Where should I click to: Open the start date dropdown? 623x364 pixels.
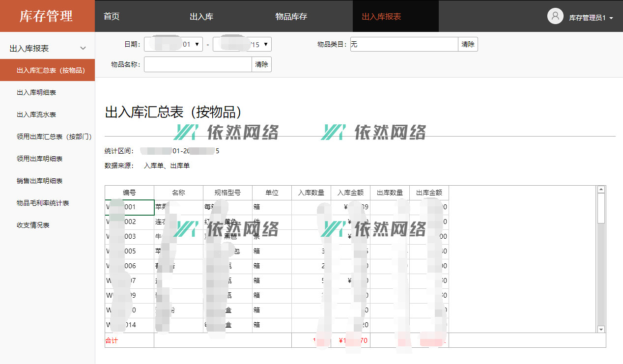coord(198,44)
